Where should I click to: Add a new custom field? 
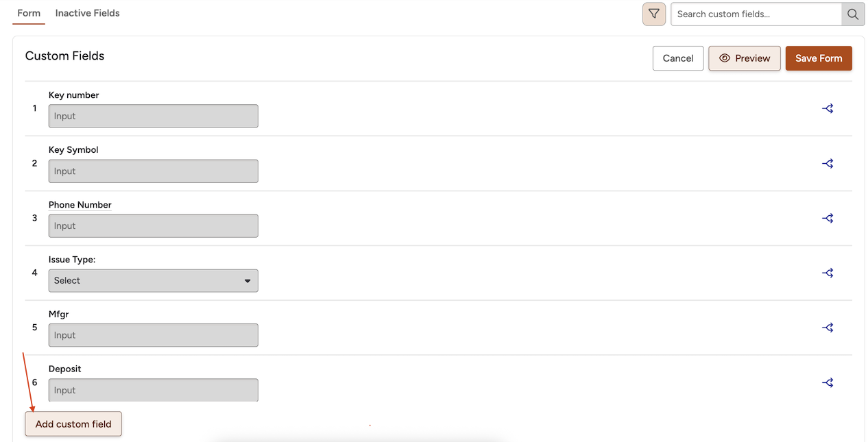[73, 423]
